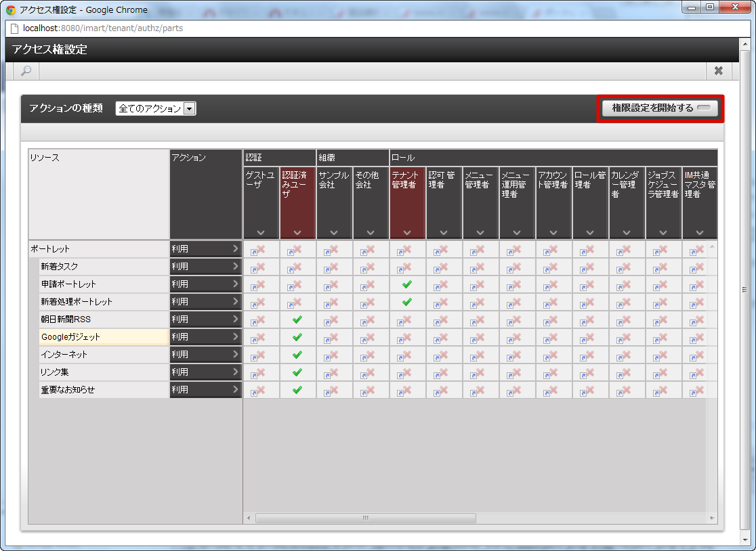756x551 pixels.
Task: Toggle green check for Googleガジェット 認証済みユーザ
Action: tap(297, 337)
